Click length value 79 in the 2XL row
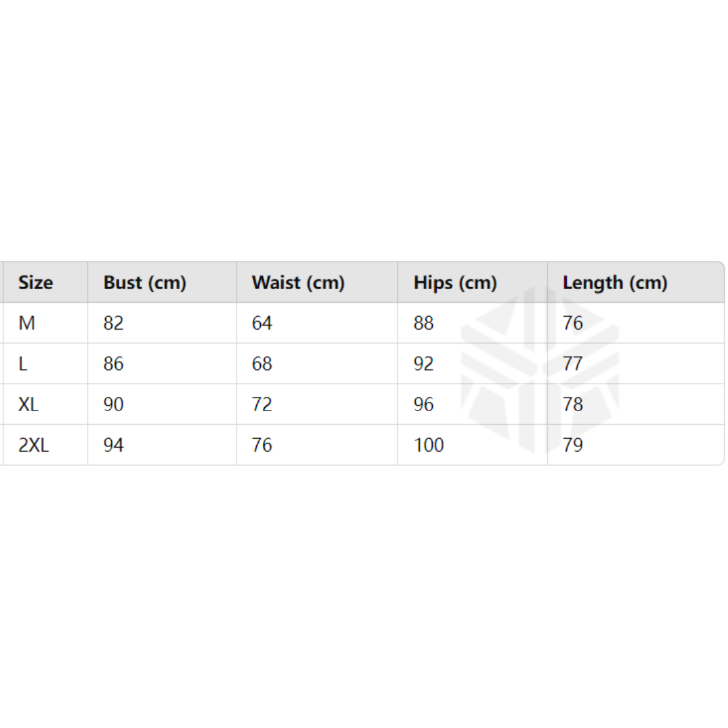The height and width of the screenshot is (728, 728). 573,445
